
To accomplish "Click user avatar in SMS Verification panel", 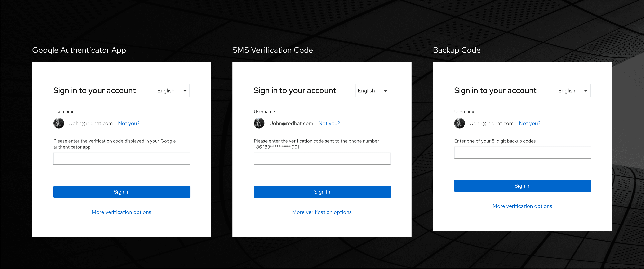I will 259,123.
